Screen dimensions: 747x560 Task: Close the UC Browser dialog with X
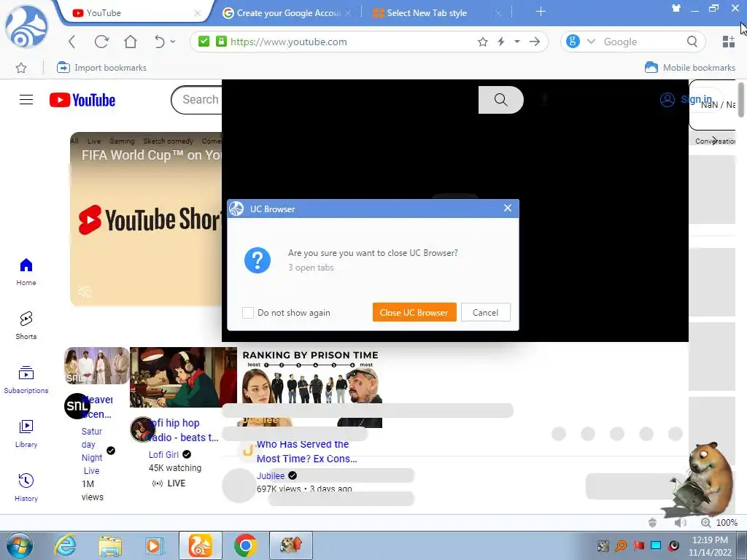click(x=508, y=208)
